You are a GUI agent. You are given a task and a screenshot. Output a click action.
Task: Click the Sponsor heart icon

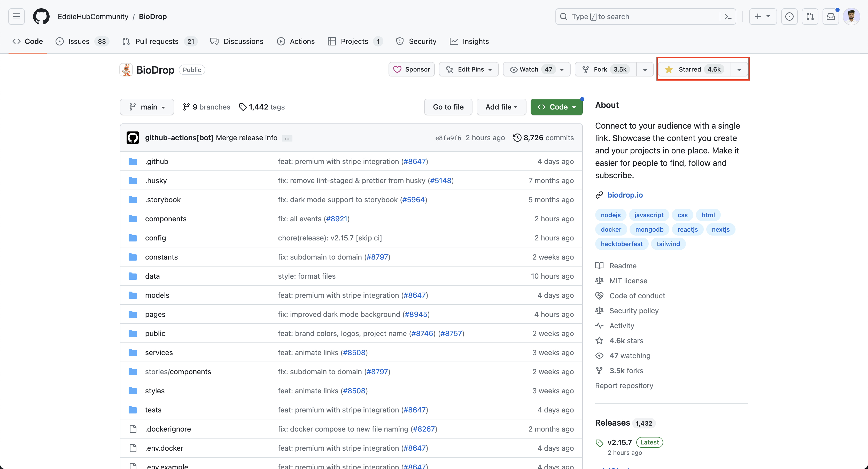[x=398, y=69]
